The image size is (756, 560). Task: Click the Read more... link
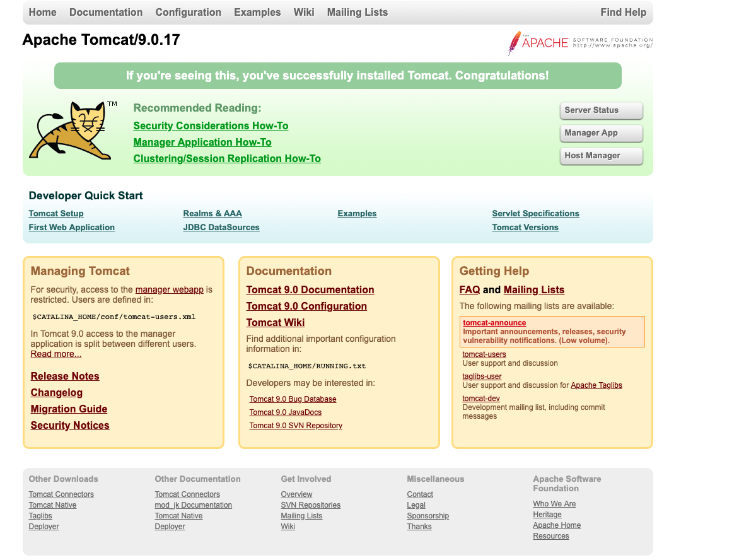point(56,354)
